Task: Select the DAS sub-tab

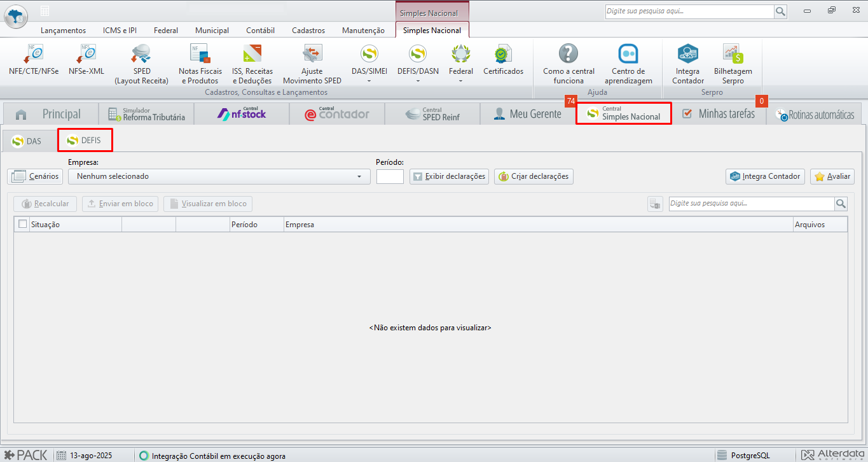Action: (x=27, y=141)
